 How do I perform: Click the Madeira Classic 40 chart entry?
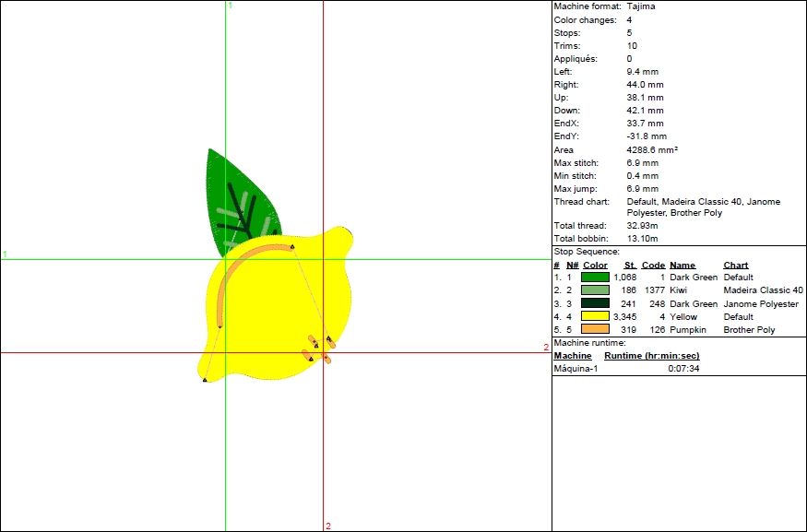tap(763, 290)
